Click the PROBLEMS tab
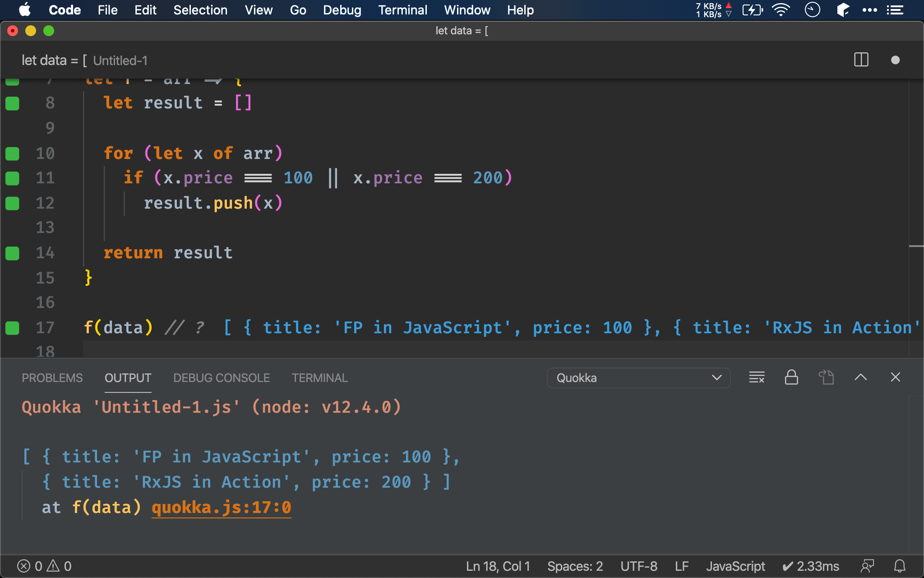The image size is (924, 578). (x=52, y=378)
